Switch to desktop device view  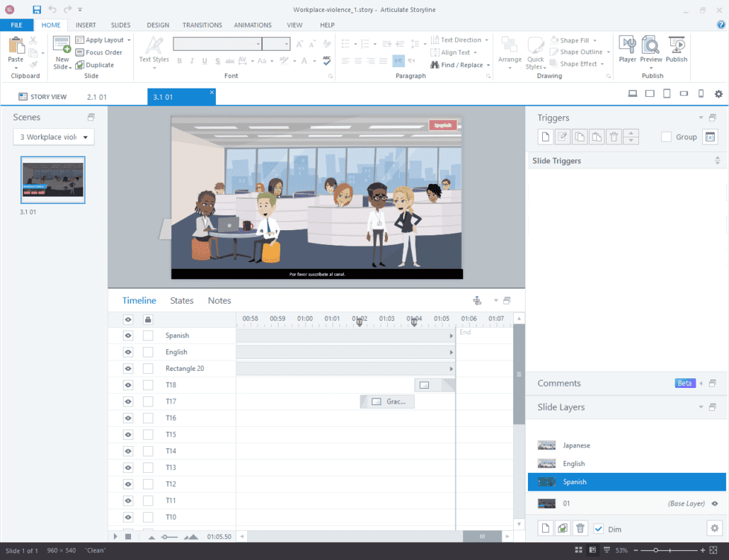click(632, 93)
